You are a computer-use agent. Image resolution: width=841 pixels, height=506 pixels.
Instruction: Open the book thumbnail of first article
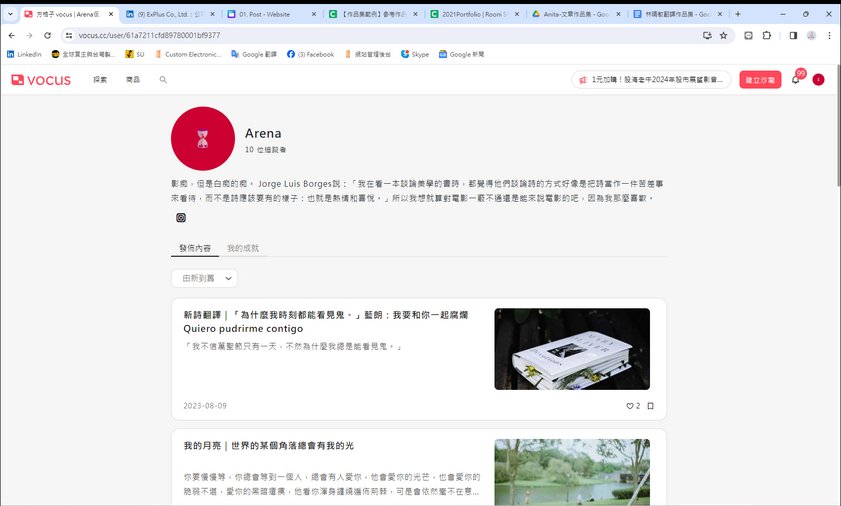(571, 349)
